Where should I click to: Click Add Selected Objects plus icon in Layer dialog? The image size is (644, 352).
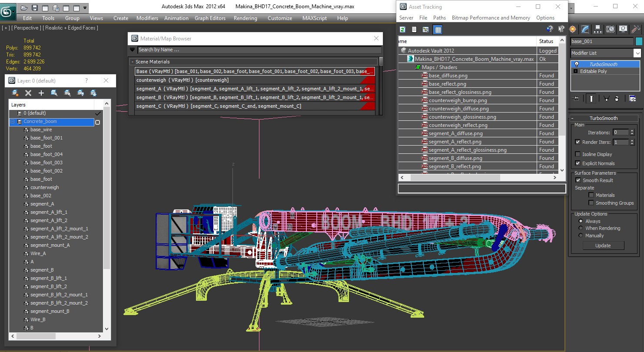pyautogui.click(x=41, y=93)
